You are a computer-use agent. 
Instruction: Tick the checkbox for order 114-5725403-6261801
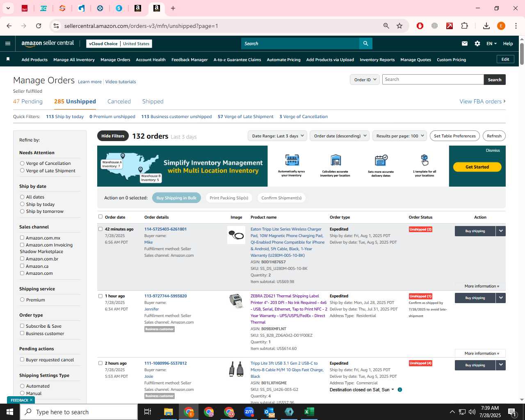tap(100, 229)
